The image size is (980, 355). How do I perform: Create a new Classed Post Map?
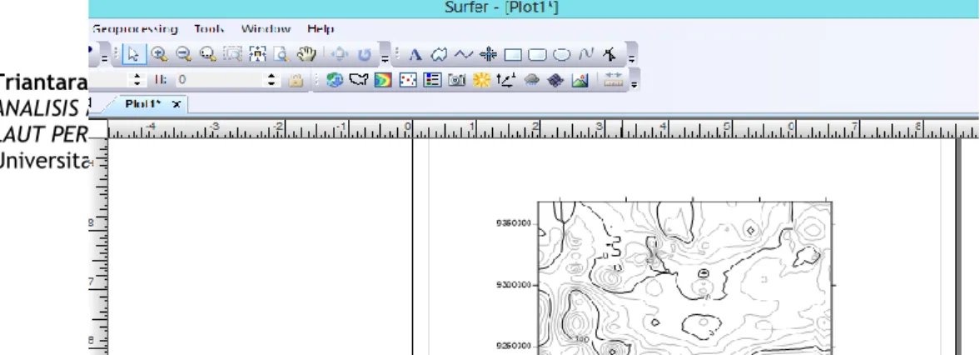pos(432,80)
